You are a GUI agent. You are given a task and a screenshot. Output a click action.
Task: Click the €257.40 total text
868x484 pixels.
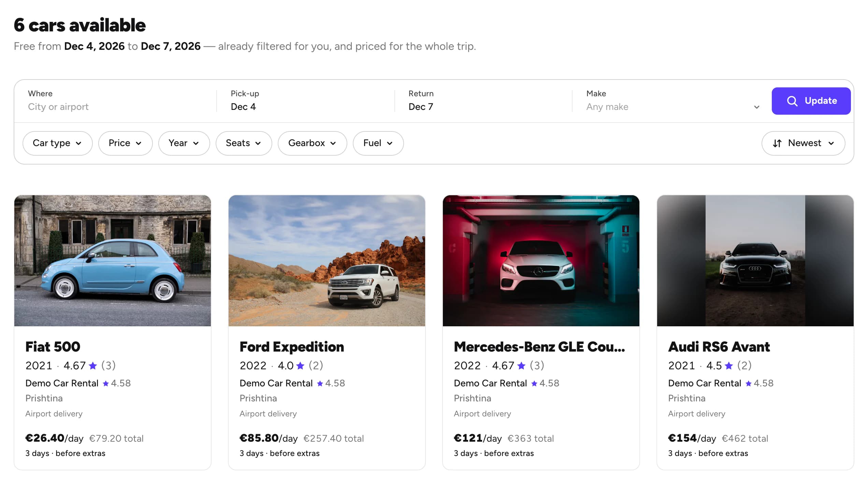pos(334,439)
